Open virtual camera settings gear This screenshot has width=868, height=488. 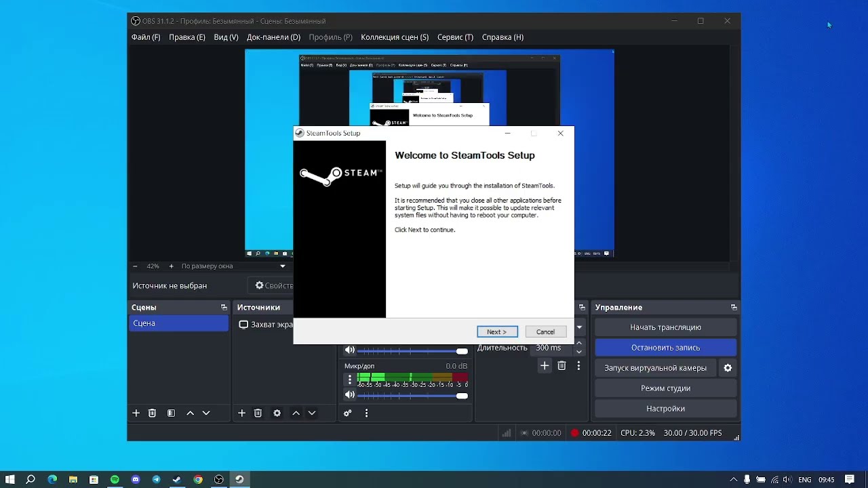728,368
